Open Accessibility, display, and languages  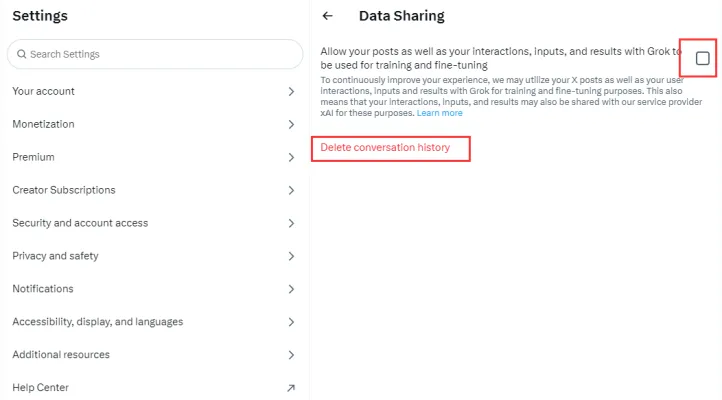tap(97, 322)
